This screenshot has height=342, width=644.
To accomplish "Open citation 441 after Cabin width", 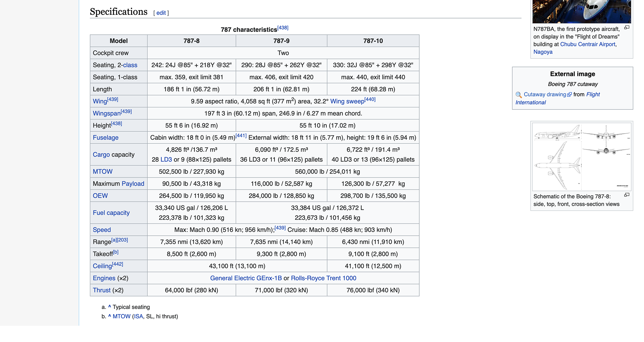I will point(241,136).
